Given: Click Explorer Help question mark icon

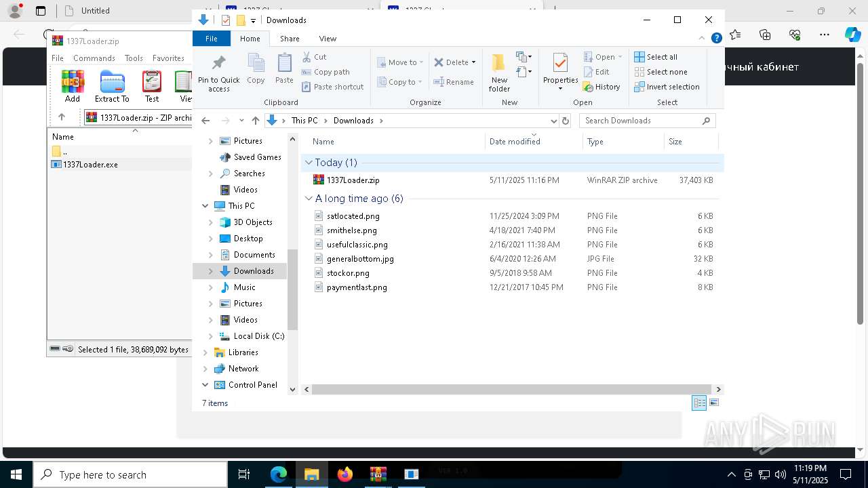Looking at the screenshot, I should (716, 39).
